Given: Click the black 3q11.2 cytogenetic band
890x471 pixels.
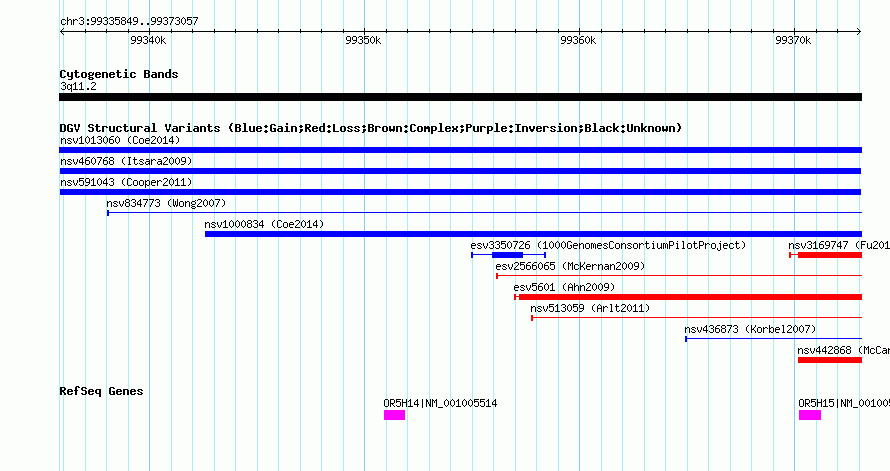Looking at the screenshot, I should pyautogui.click(x=460, y=97).
